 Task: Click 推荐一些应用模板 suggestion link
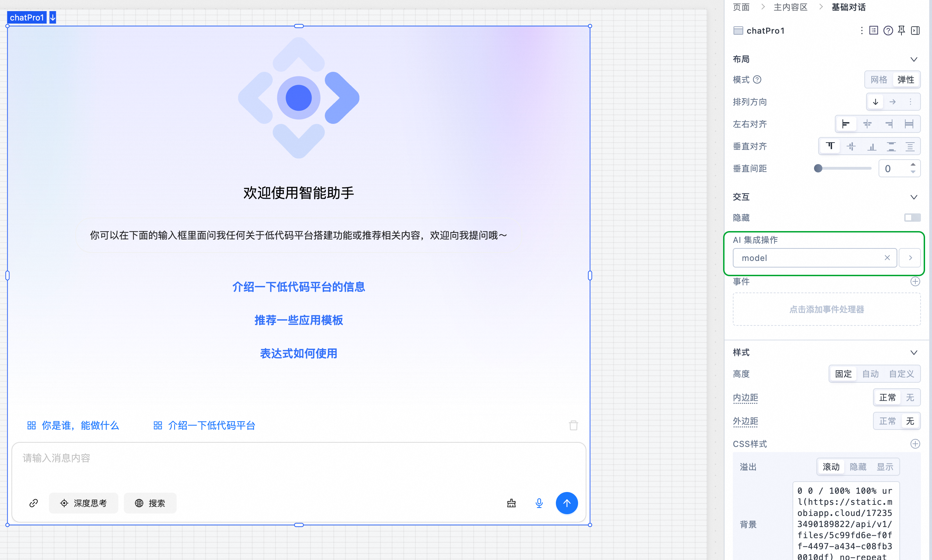[298, 320]
